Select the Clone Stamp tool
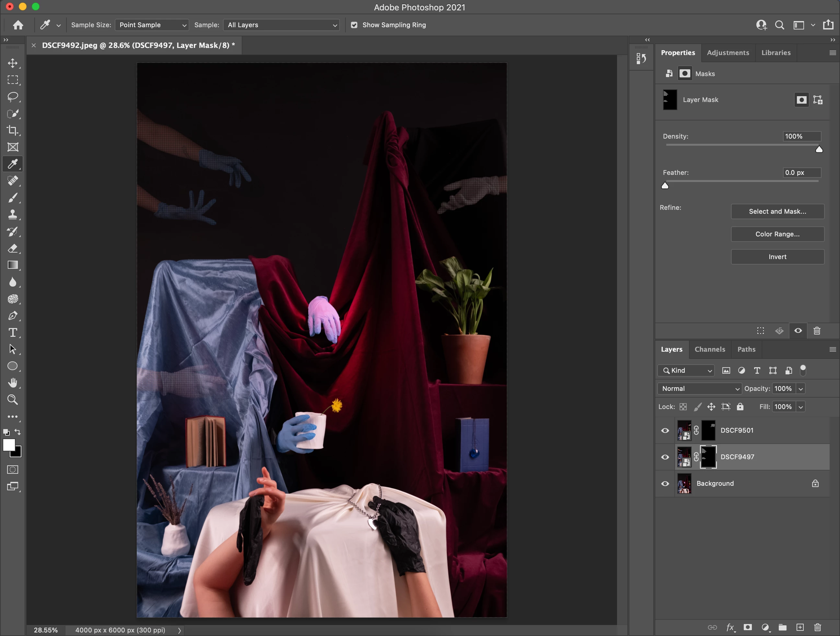 point(13,215)
